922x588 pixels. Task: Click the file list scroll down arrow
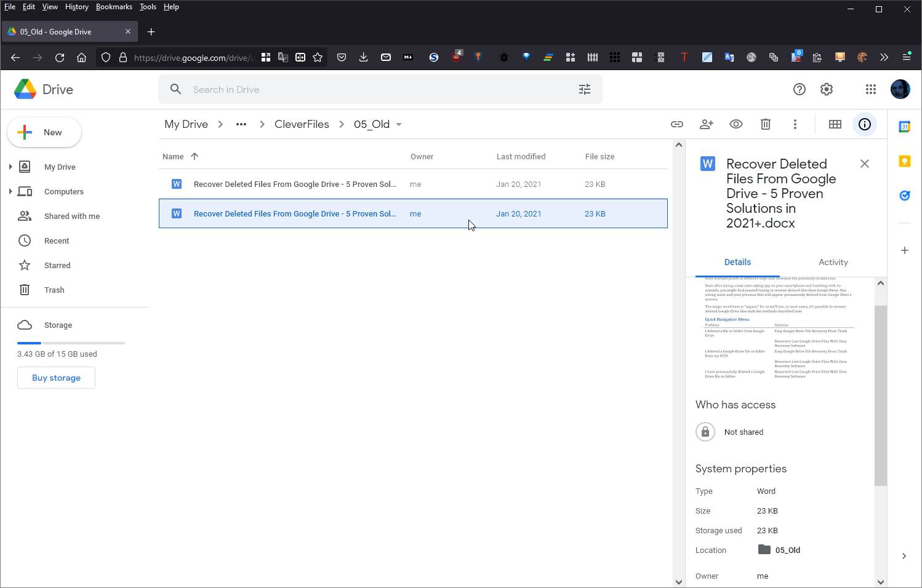point(678,581)
